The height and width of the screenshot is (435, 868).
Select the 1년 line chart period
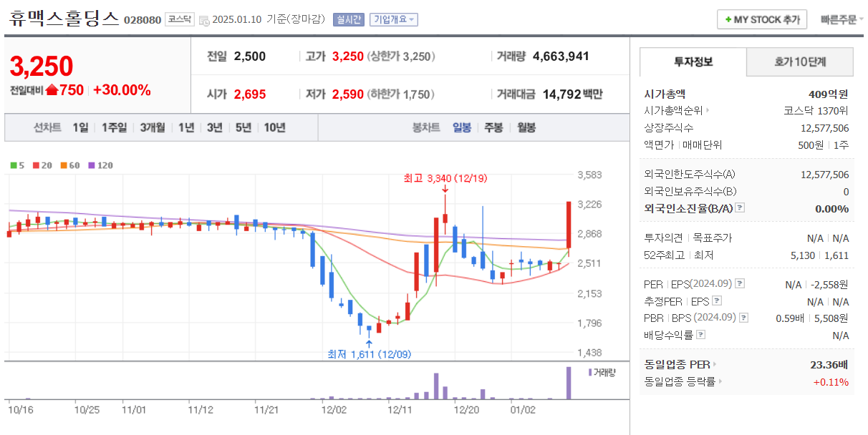(x=186, y=127)
